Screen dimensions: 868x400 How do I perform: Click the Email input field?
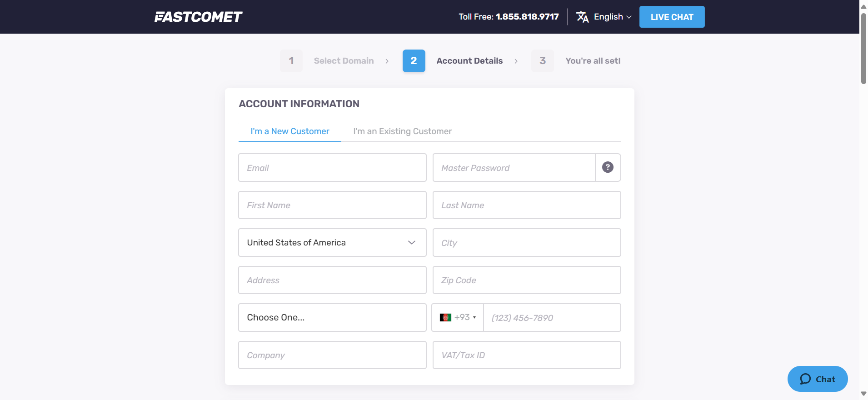point(332,167)
